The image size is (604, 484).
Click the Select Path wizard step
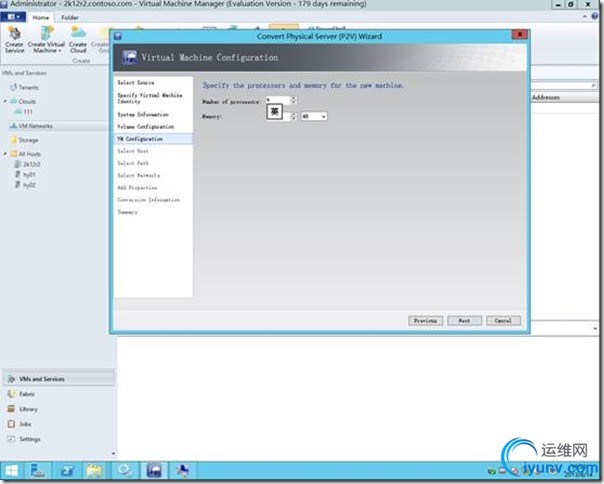coord(133,163)
